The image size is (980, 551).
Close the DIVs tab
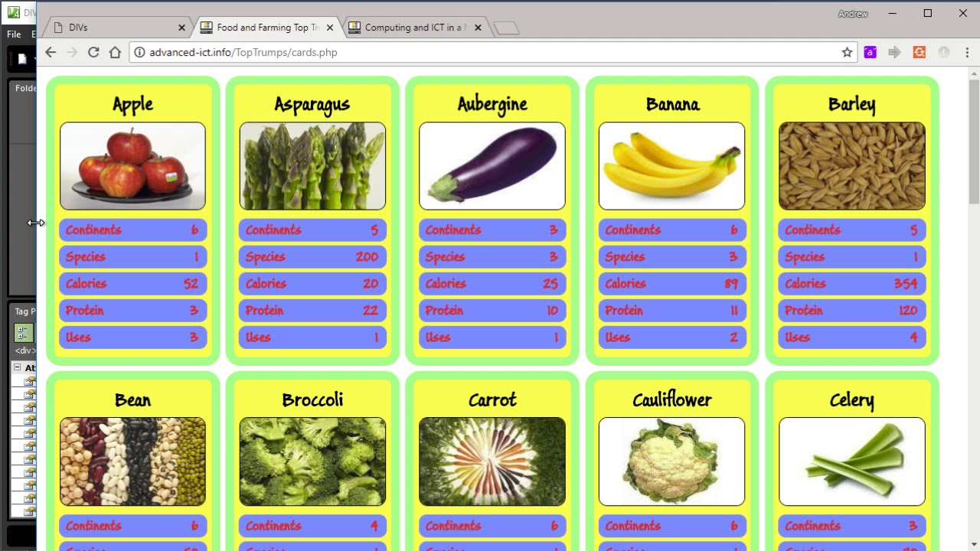pos(181,28)
